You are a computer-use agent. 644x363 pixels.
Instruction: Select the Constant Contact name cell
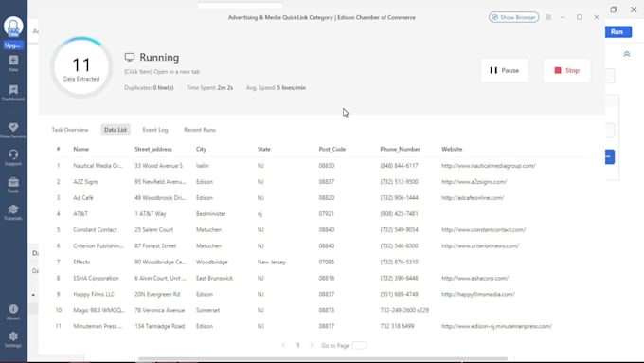click(95, 229)
